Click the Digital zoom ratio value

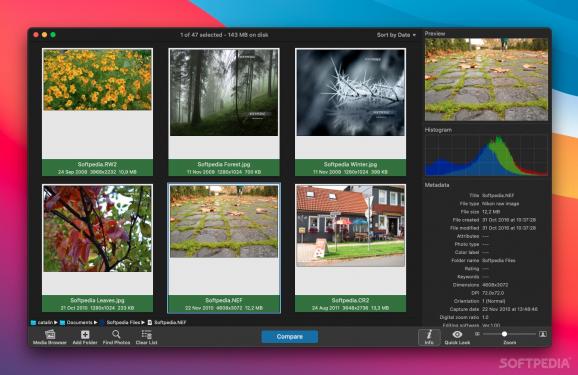(485, 317)
